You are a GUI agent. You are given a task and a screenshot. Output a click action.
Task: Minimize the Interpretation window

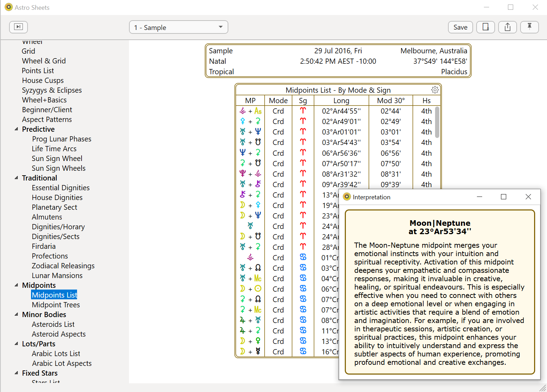tap(479, 197)
